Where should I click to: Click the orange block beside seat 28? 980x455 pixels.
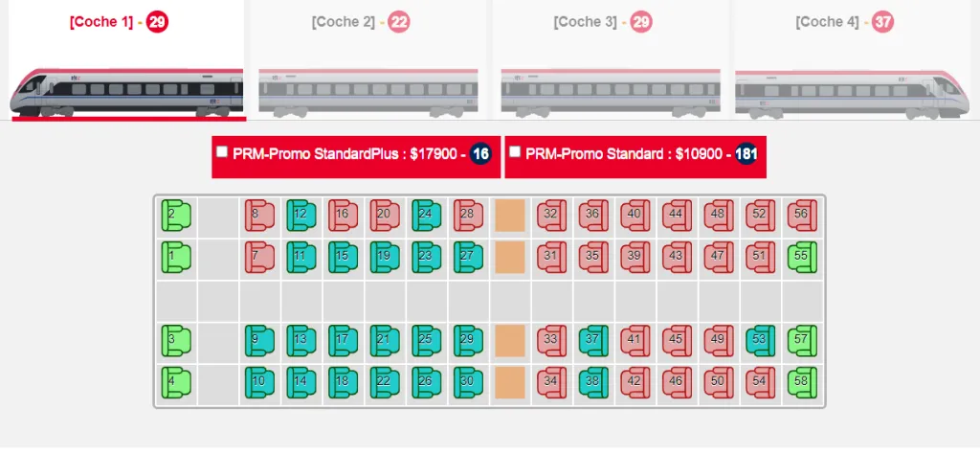[x=510, y=216]
